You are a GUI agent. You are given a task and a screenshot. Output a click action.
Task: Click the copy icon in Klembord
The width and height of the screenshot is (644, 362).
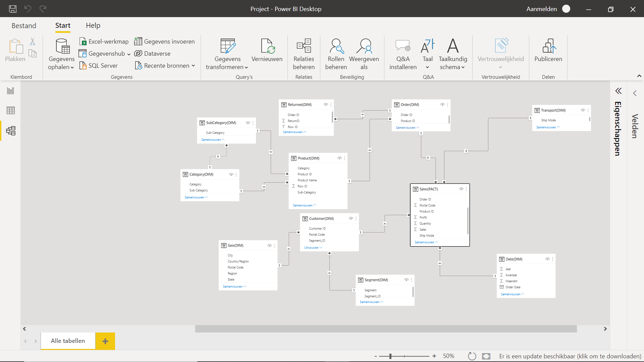[33, 53]
